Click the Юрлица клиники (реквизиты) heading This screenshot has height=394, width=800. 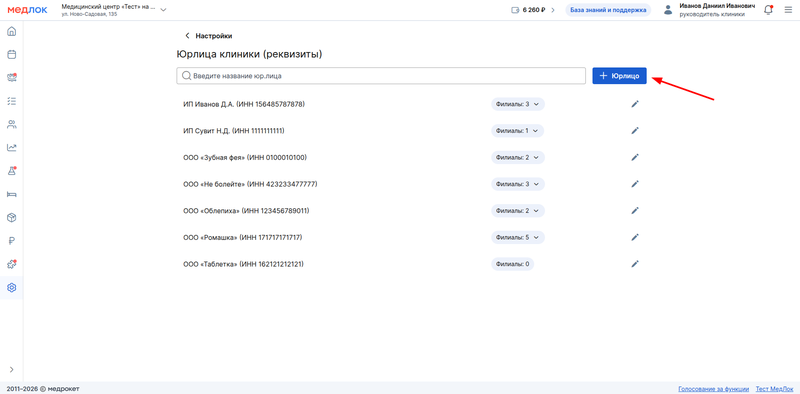click(x=250, y=54)
